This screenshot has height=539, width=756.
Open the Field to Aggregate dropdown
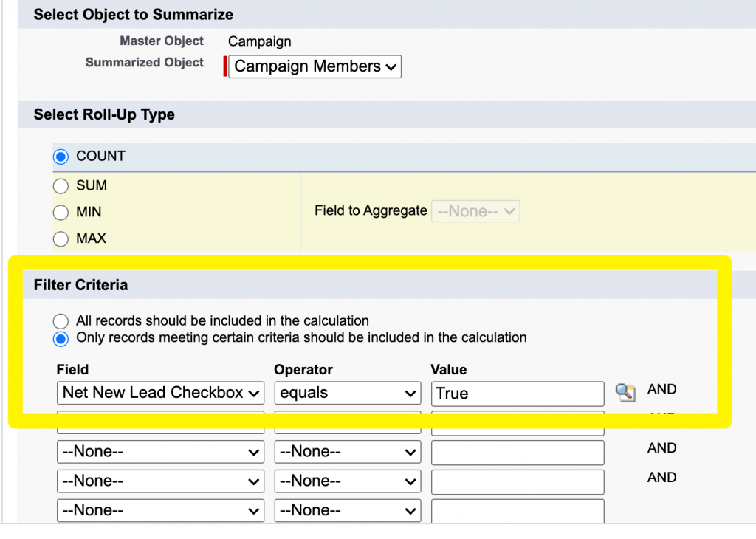pyautogui.click(x=475, y=211)
